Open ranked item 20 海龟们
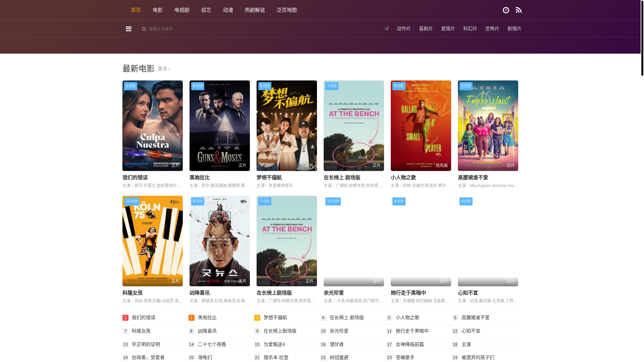Screen dimensions: 644x362 click(205, 358)
